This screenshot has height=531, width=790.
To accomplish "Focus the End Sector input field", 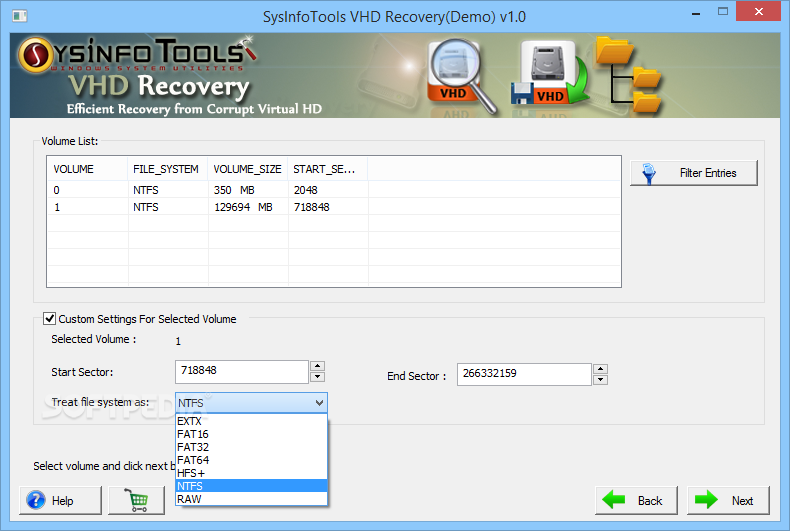I will pyautogui.click(x=524, y=374).
